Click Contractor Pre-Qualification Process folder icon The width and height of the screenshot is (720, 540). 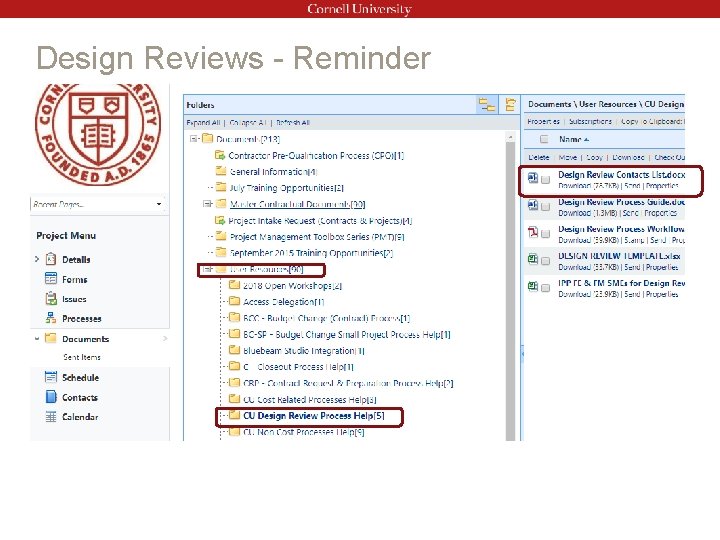pyautogui.click(x=220, y=155)
